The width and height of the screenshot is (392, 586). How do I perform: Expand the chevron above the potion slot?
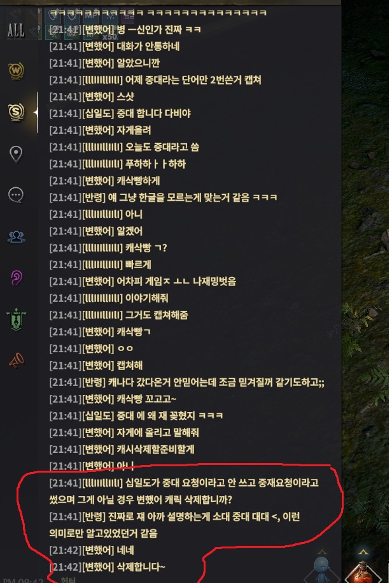tap(363, 552)
